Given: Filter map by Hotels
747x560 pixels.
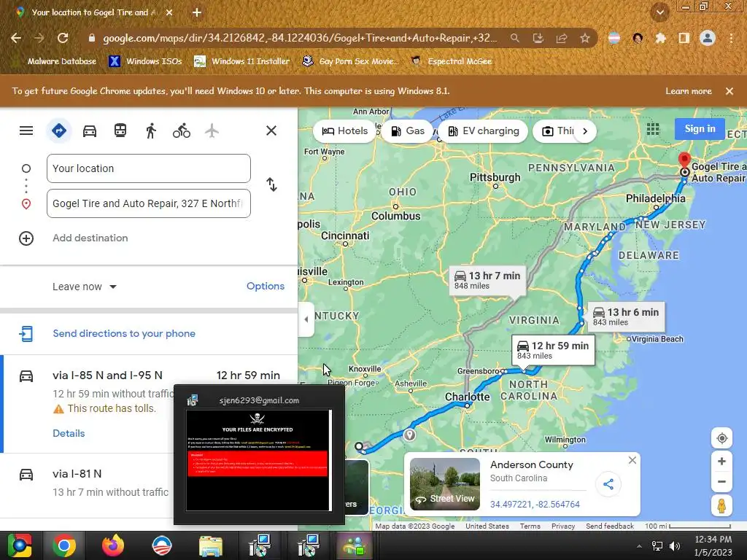Looking at the screenshot, I should 345,131.
